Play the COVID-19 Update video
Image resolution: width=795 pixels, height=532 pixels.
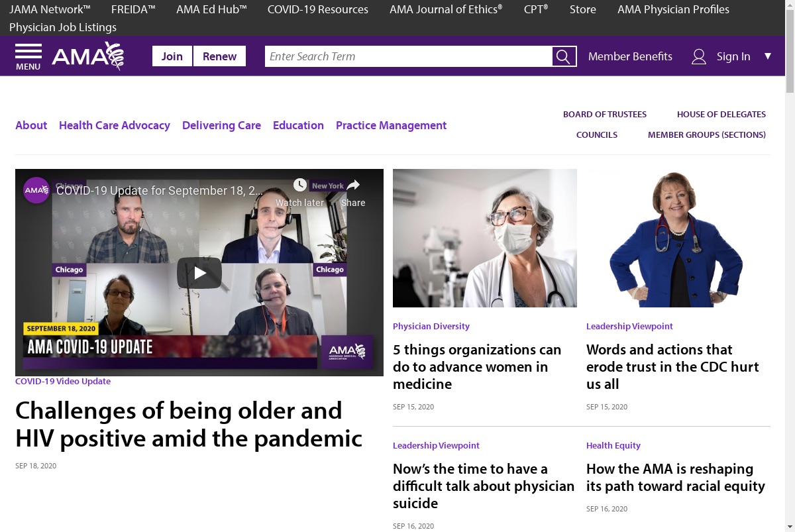(x=199, y=272)
